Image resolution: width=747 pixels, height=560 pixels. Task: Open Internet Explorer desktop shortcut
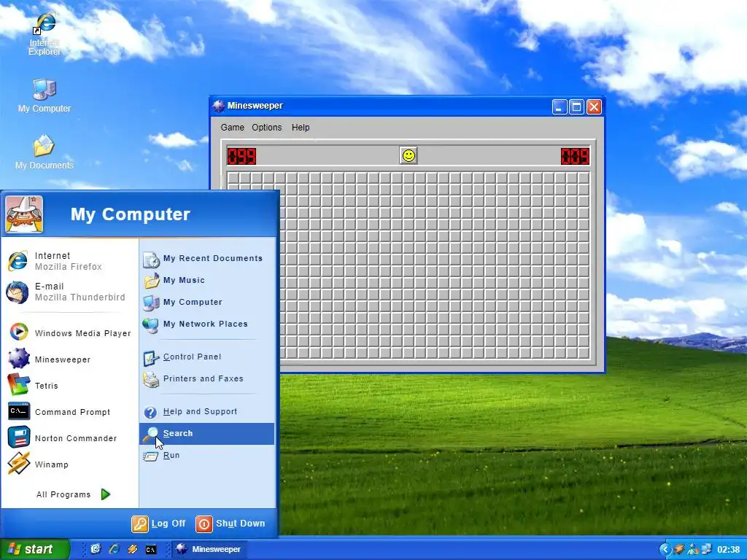[x=44, y=34]
